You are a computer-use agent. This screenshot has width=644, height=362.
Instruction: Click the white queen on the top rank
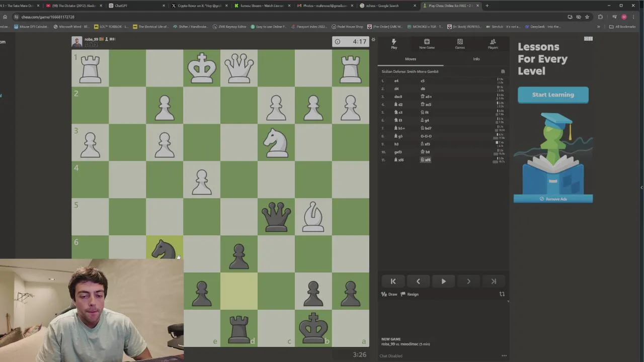coord(239,68)
